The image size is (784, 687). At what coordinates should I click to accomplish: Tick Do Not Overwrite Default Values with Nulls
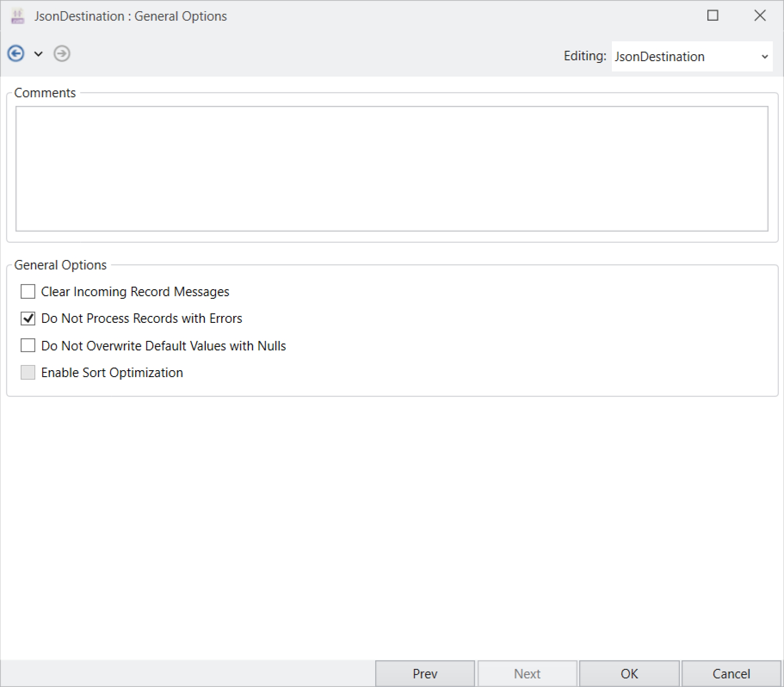coord(28,346)
